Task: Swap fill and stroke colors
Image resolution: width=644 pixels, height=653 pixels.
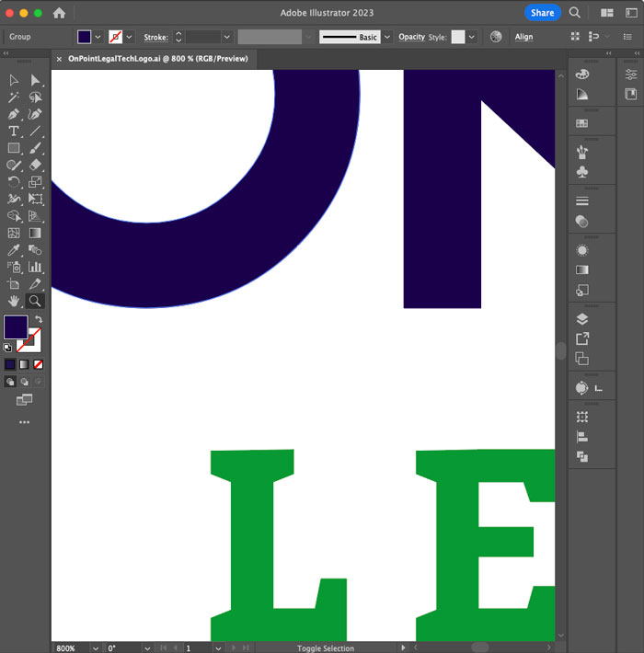Action: click(39, 320)
